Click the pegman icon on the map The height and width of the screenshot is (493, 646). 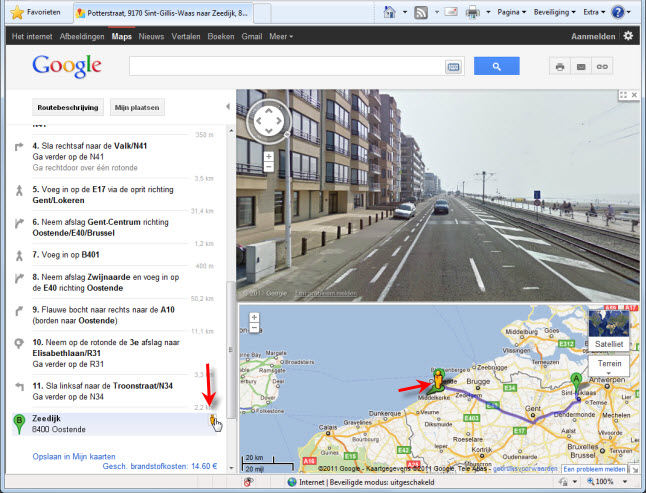(x=438, y=379)
